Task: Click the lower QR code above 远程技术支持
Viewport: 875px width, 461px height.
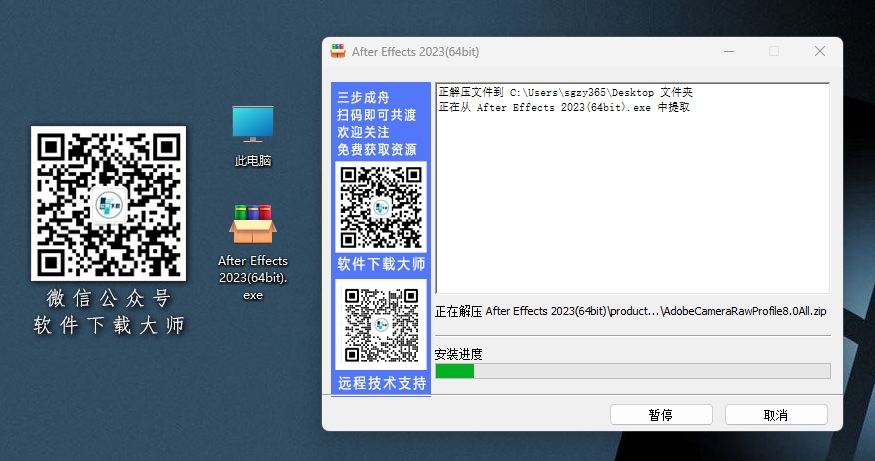Action: (381, 325)
